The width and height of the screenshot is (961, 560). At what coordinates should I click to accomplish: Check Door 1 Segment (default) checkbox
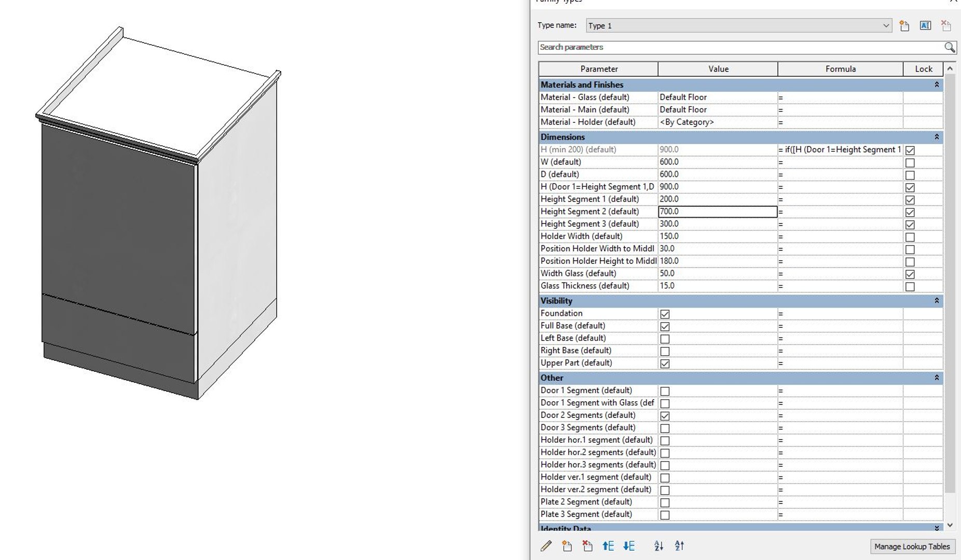(x=665, y=391)
